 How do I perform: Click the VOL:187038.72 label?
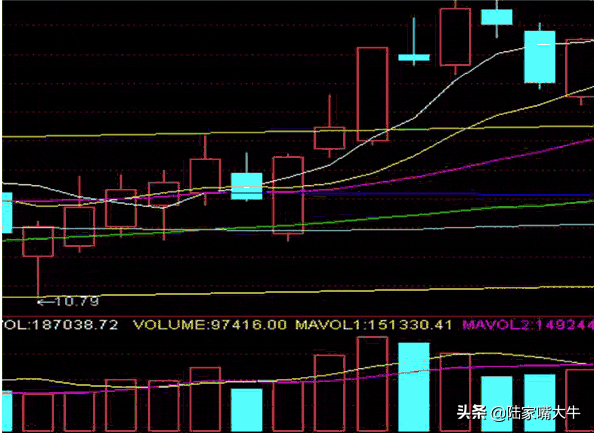(60, 325)
